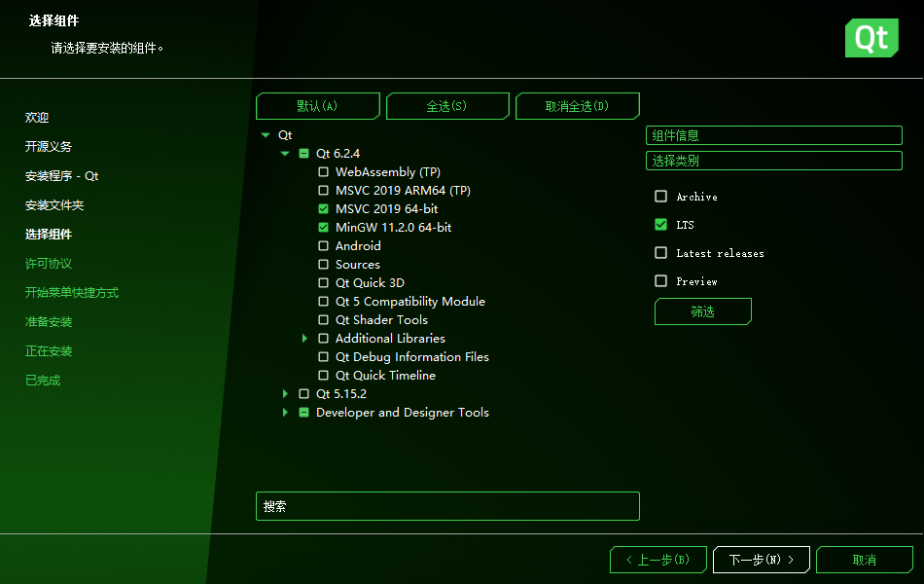Select 准备安装 sidebar step
This screenshot has width=924, height=584.
49,322
